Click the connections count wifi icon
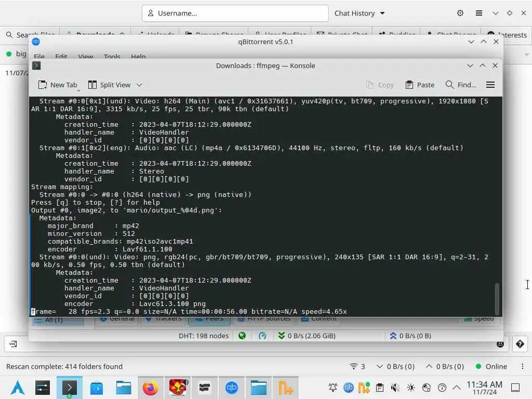The height and width of the screenshot is (399, 532). click(357, 366)
